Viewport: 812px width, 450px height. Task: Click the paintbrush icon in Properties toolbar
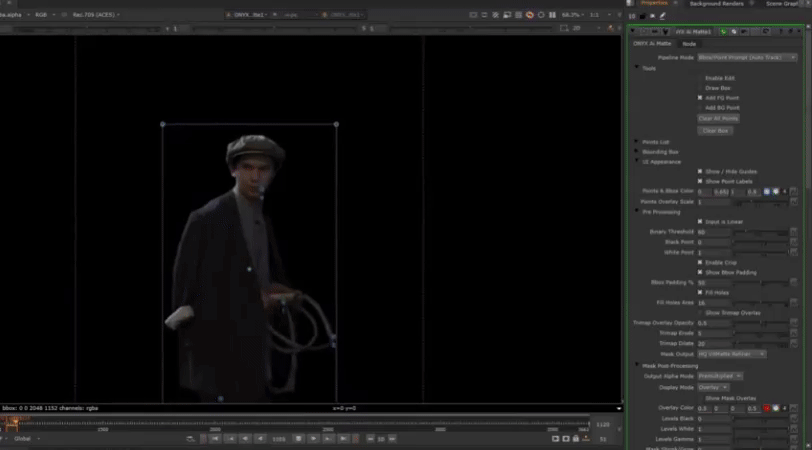pyautogui.click(x=662, y=16)
